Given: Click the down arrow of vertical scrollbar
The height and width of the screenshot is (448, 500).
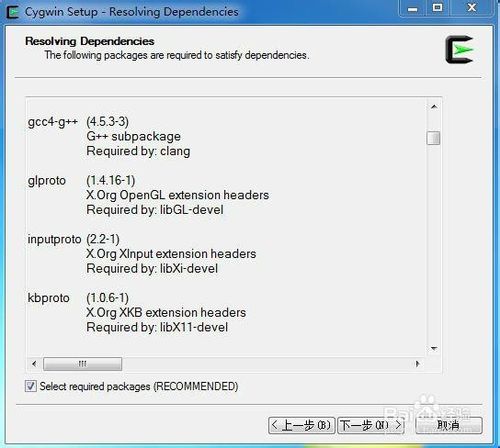Looking at the screenshot, I should pos(434,348).
